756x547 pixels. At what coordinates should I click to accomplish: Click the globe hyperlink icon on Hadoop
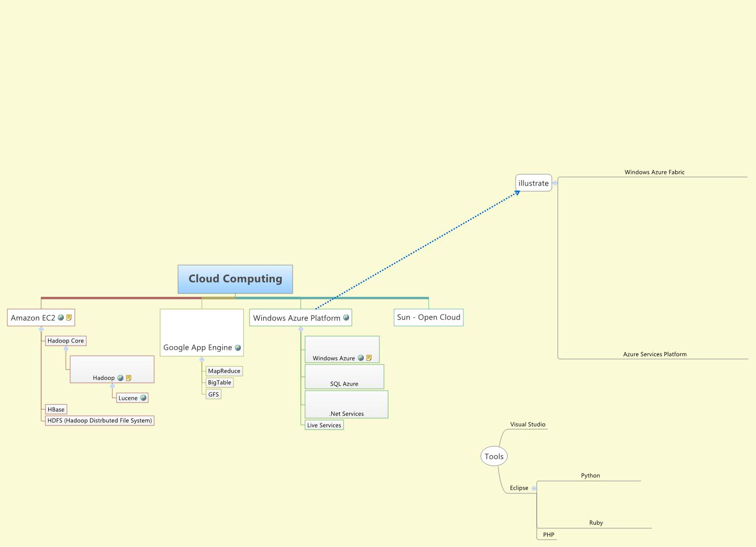(121, 378)
